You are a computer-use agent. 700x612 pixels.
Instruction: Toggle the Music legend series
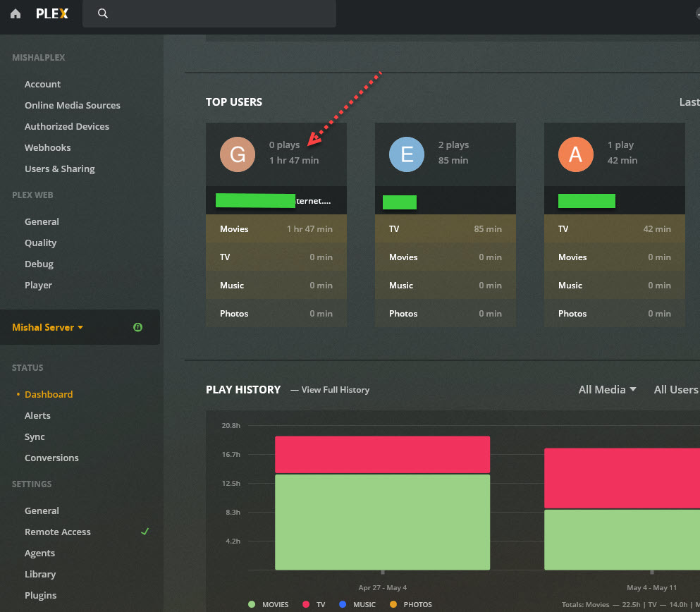coord(357,604)
